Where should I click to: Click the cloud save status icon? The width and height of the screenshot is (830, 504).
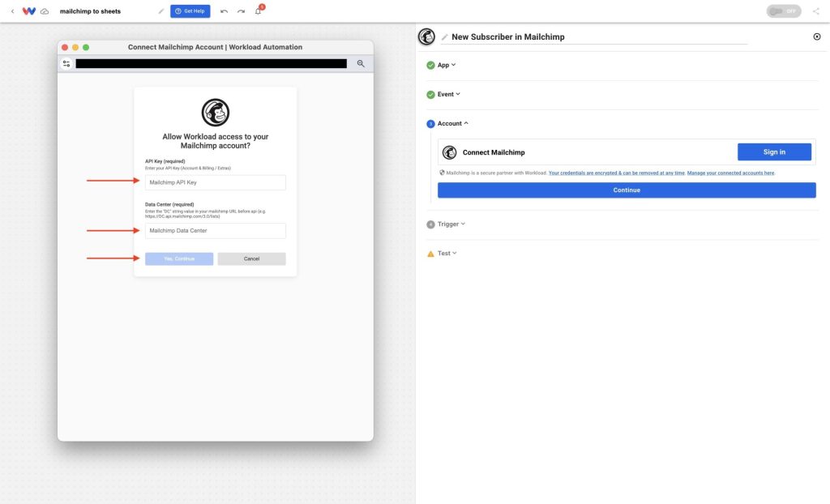pos(45,11)
